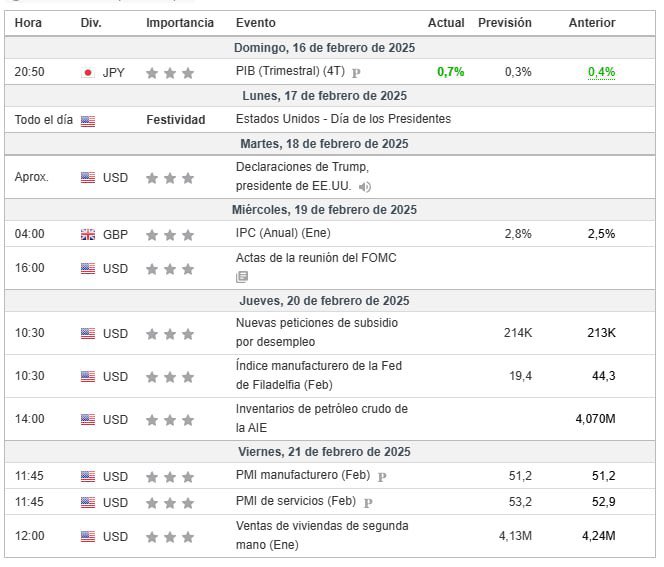Open Ventas de viviendas de segunda mano event
The width and height of the screenshot is (664, 567).
322,535
